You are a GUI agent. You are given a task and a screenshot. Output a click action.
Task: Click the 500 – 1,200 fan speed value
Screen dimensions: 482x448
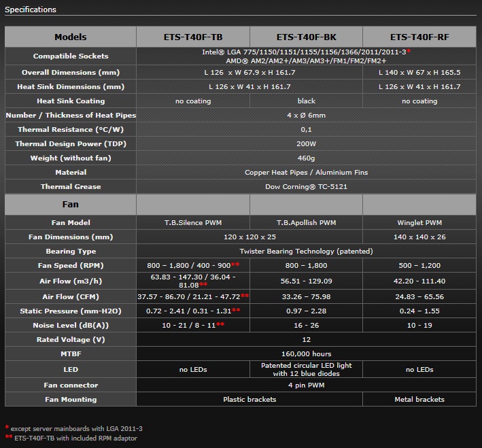point(419,265)
